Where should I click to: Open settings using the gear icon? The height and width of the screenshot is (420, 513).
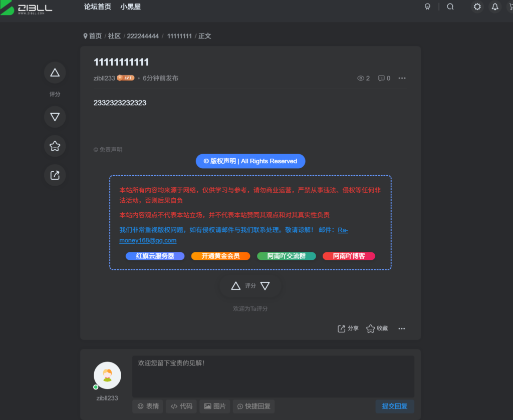(476, 7)
